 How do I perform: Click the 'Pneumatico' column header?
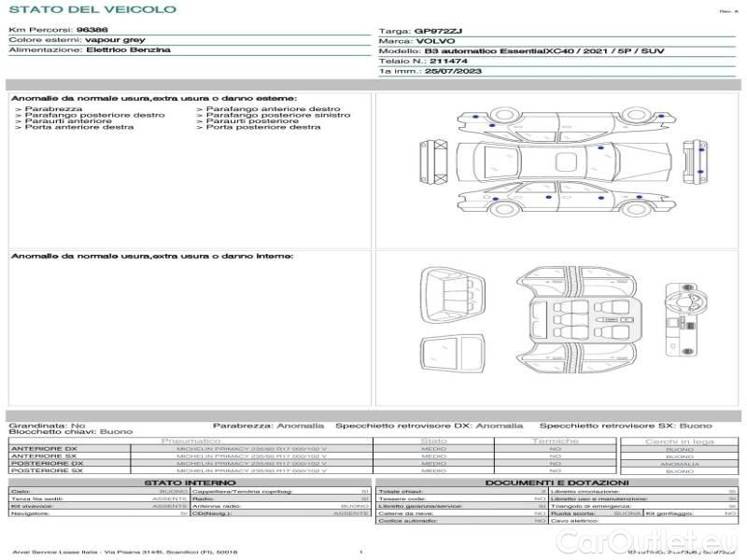point(191,441)
